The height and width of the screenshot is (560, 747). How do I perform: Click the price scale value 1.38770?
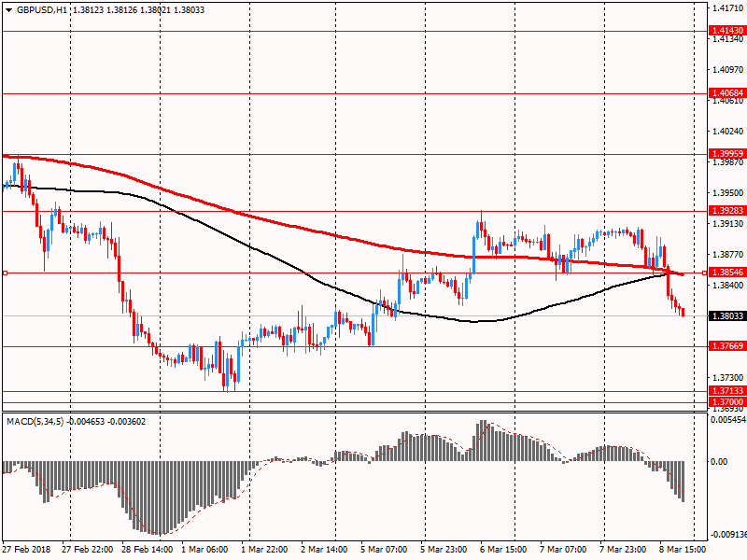tap(727, 254)
